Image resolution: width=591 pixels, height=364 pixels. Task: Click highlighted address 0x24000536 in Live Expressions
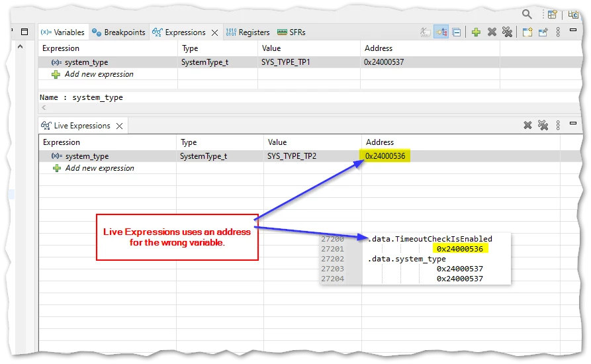[x=385, y=156]
